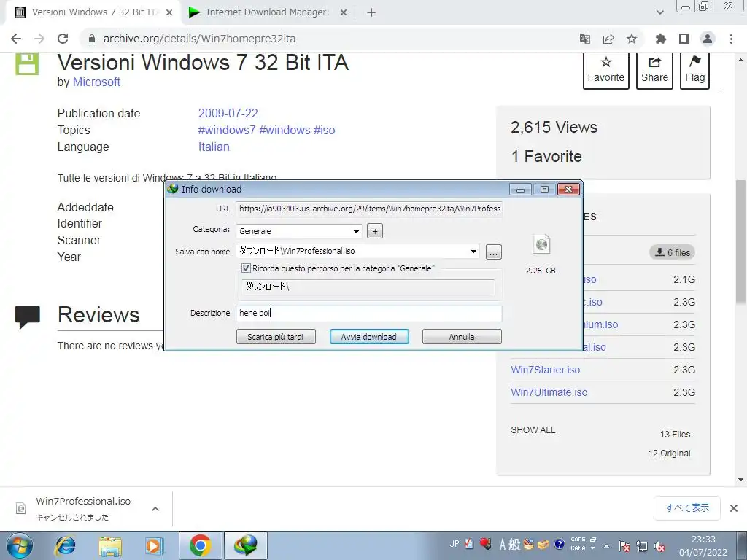Close the Chrome downloads bar
Viewport: 747px width, 560px height.
pos(734,508)
